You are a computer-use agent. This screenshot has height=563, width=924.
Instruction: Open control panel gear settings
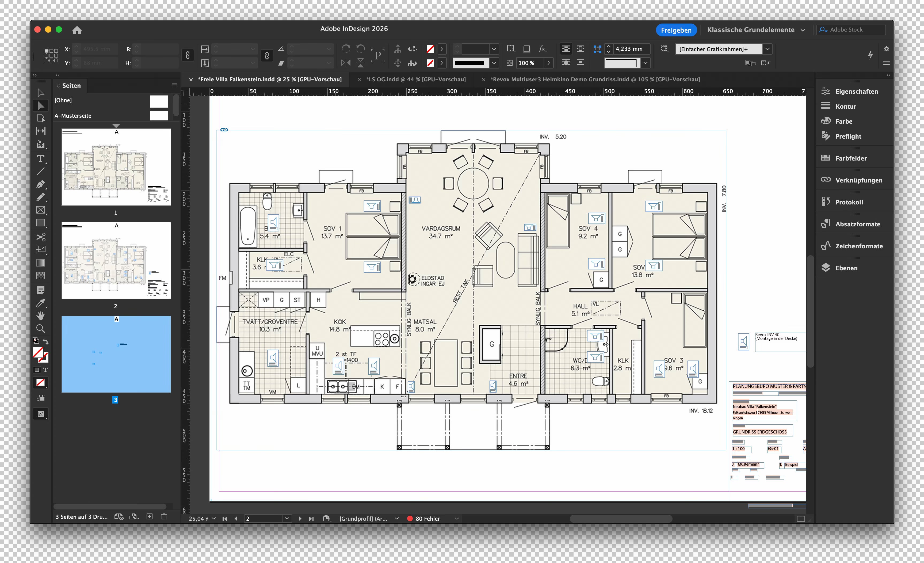tap(887, 49)
